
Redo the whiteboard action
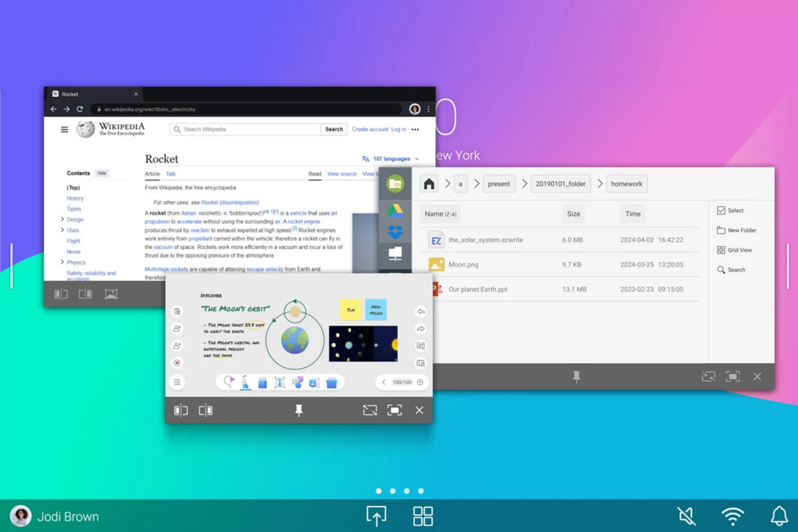pos(420,329)
